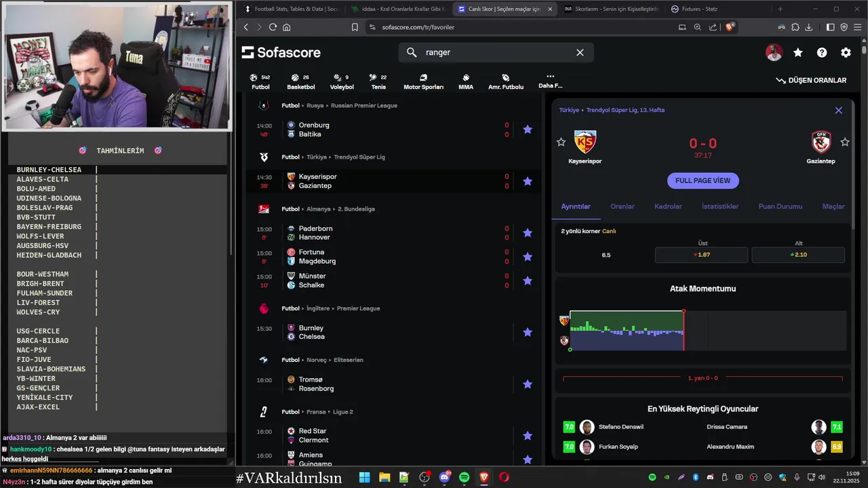
Task: Click the Kayserispor team crest
Action: [x=585, y=142]
